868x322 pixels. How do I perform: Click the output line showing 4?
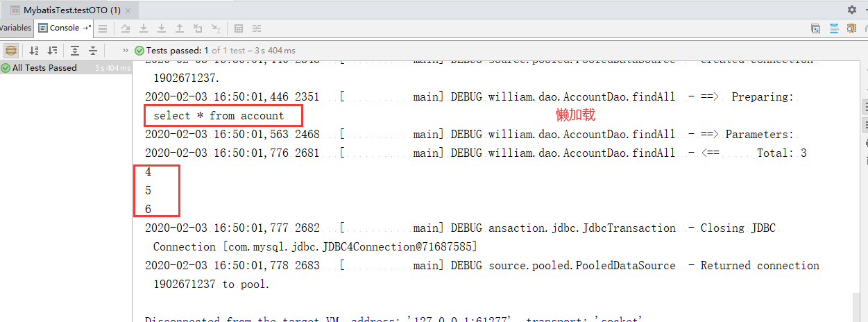148,172
